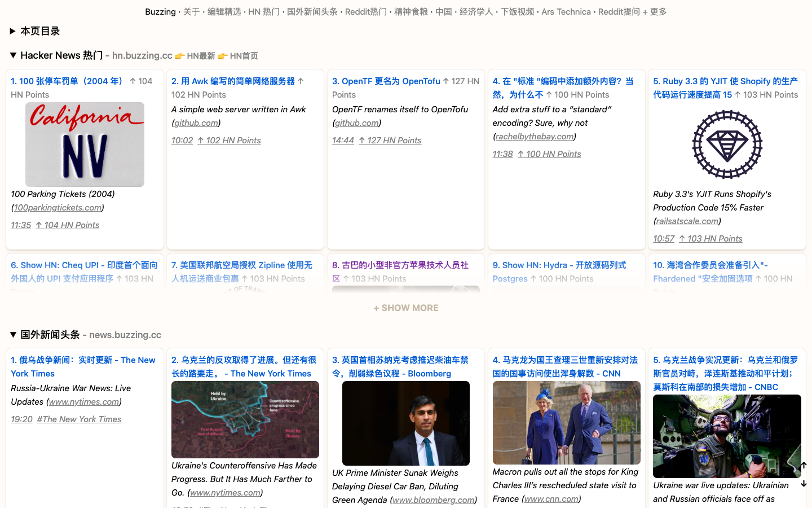
Task: Open 127 HN Points discussion link
Action: [x=390, y=140]
